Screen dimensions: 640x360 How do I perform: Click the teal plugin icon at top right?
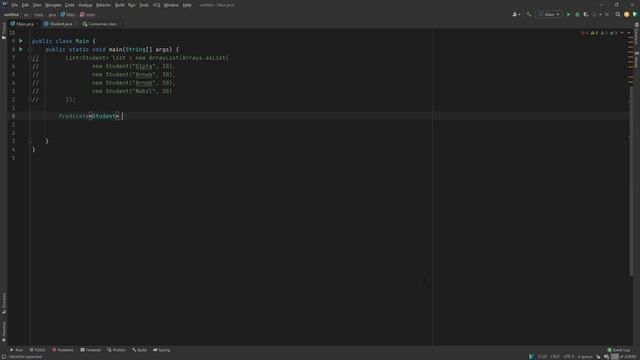click(x=635, y=14)
